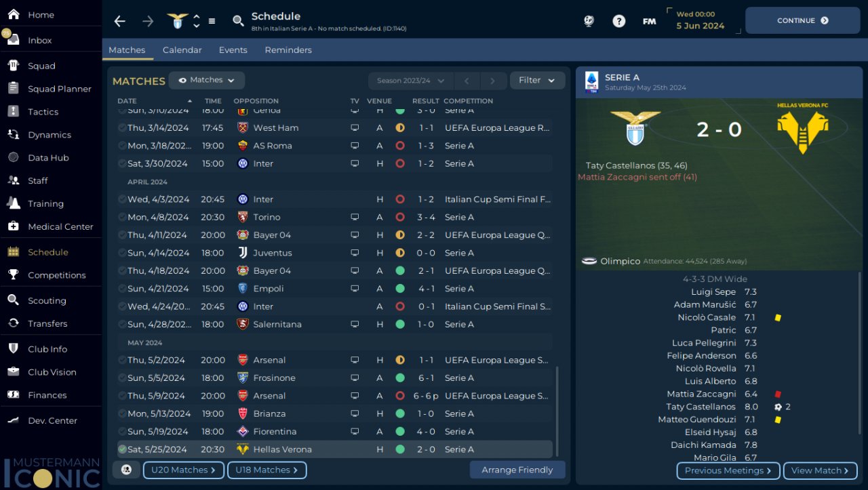Open the Tactics sidebar icon
This screenshot has width=868, height=490.
pyautogui.click(x=14, y=111)
